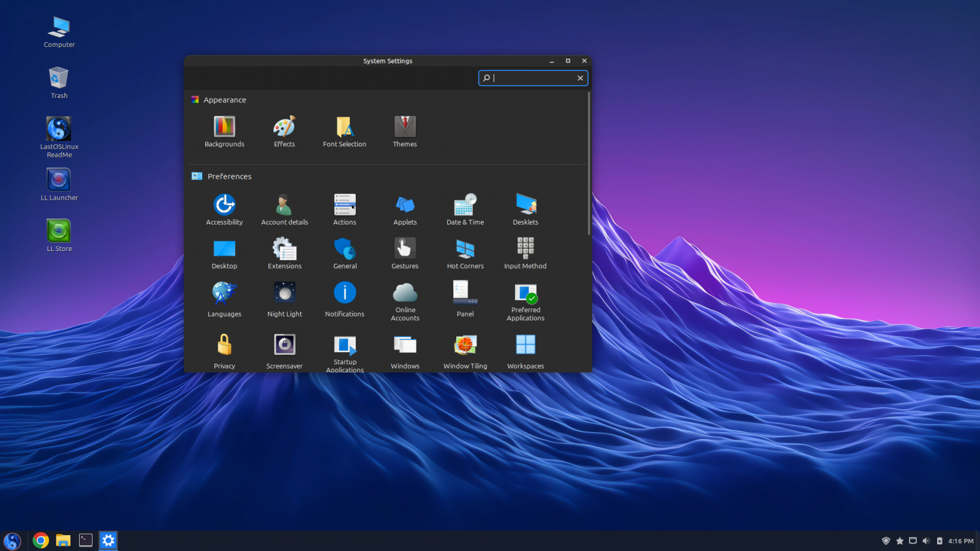Open the Applets manager
Screen dimensions: 980x551
pos(404,208)
